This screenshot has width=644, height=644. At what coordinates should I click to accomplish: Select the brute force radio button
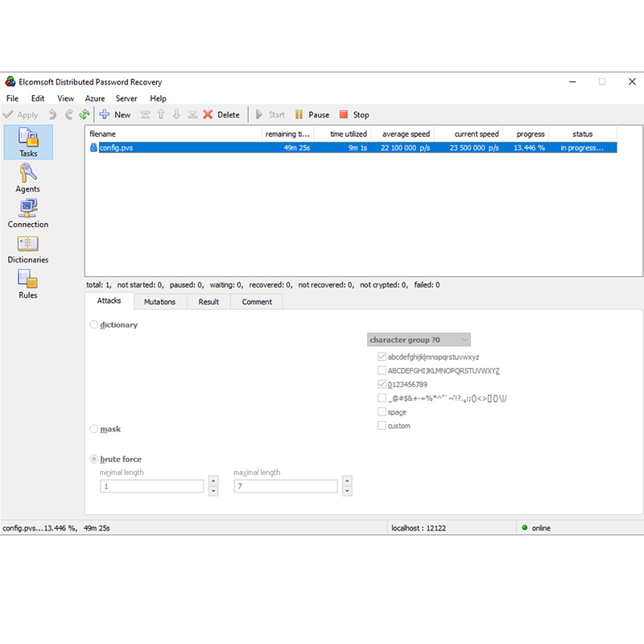(x=94, y=459)
